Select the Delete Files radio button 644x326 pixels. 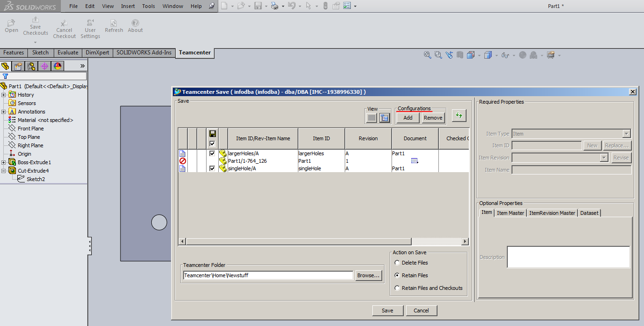(x=397, y=263)
